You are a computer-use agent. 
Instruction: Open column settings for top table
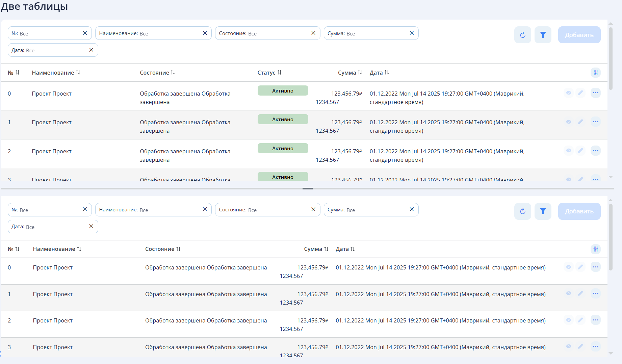595,73
